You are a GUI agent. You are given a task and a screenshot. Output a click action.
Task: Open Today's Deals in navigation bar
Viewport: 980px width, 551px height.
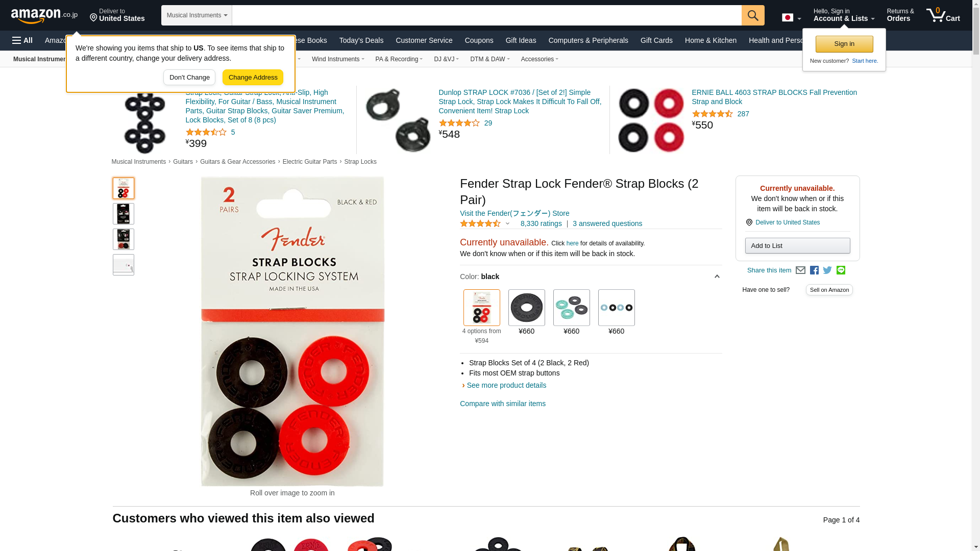point(361,40)
